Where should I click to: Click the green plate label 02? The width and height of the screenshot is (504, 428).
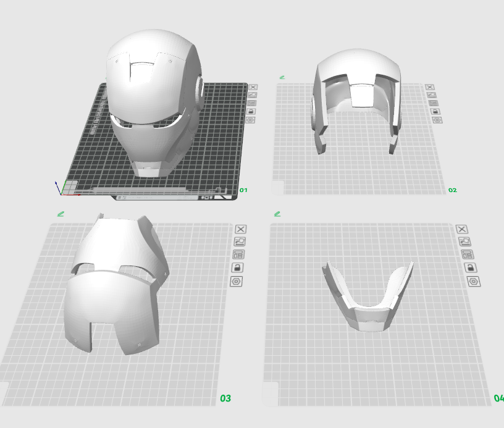[453, 190]
